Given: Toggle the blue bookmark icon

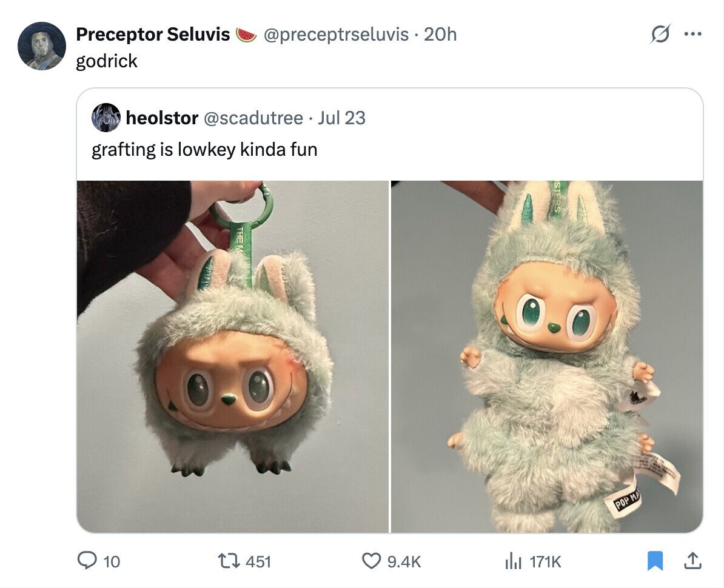Looking at the screenshot, I should (x=655, y=561).
